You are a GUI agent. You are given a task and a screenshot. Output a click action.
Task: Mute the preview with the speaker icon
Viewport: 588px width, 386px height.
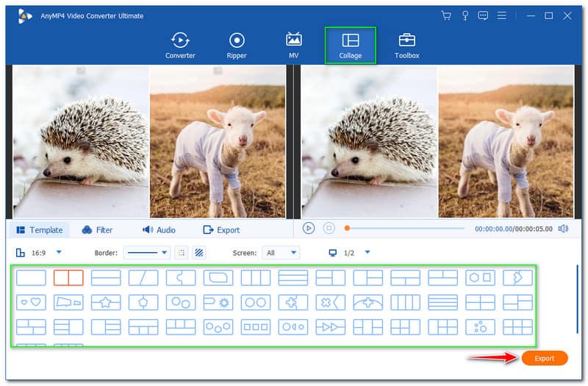563,229
